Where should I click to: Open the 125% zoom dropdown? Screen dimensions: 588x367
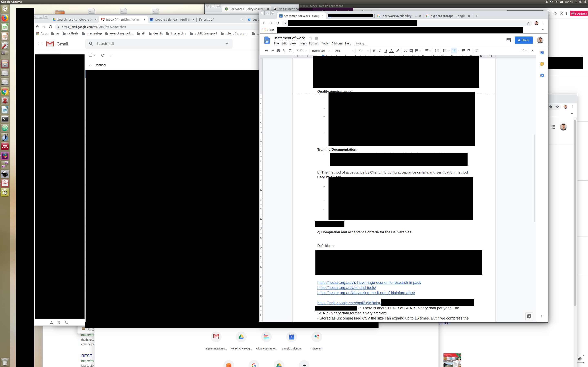[302, 51]
